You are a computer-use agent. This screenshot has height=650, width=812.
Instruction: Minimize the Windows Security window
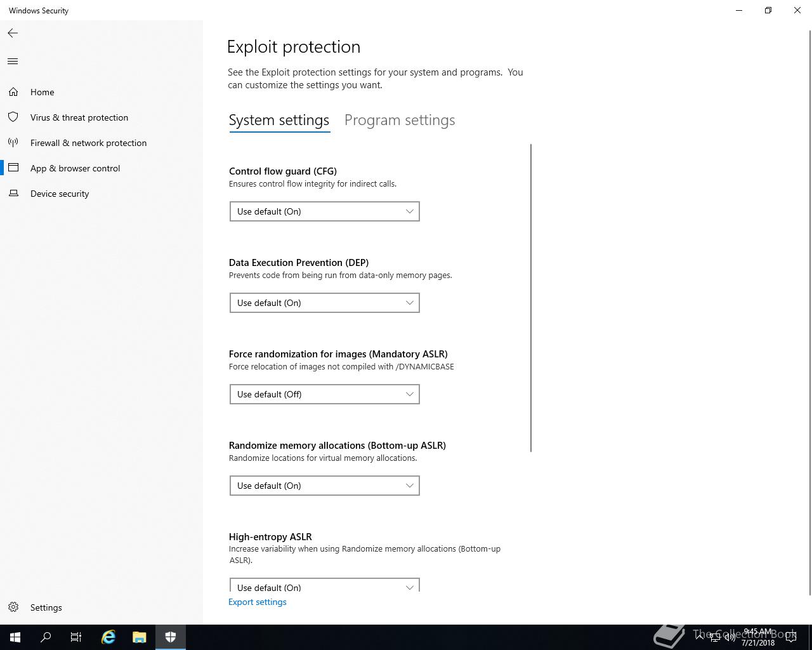point(739,10)
